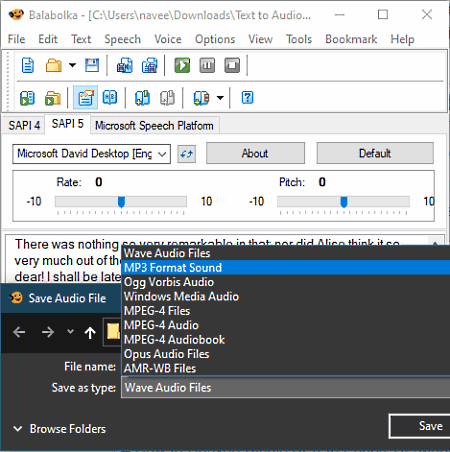The image size is (450, 452).
Task: Click the About button
Action: (x=255, y=153)
